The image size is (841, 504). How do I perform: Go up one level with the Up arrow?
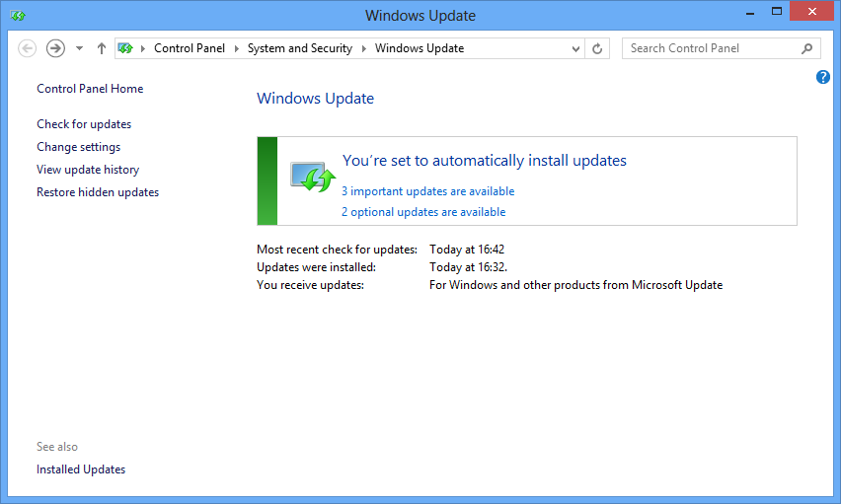[102, 48]
